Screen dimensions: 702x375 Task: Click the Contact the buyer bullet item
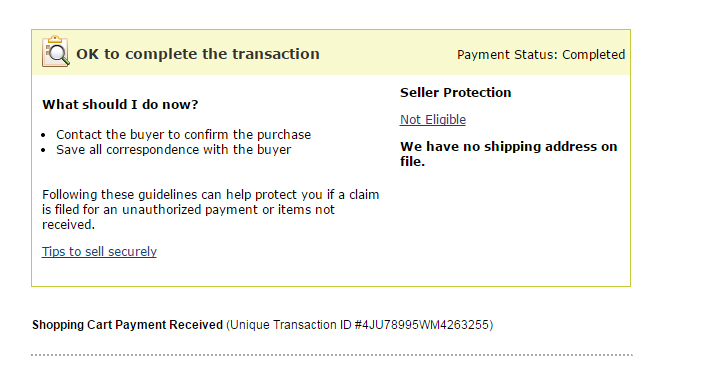184,135
